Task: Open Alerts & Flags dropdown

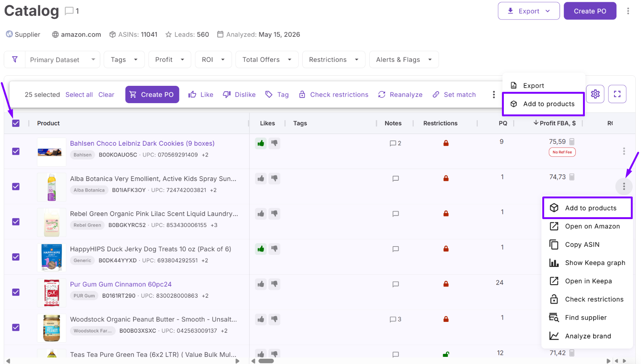Action: click(404, 59)
